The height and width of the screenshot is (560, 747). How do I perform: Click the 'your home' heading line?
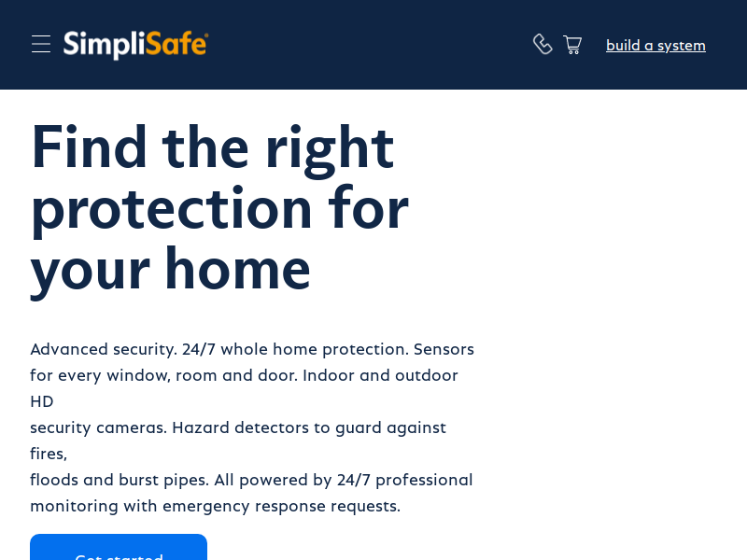point(171,271)
